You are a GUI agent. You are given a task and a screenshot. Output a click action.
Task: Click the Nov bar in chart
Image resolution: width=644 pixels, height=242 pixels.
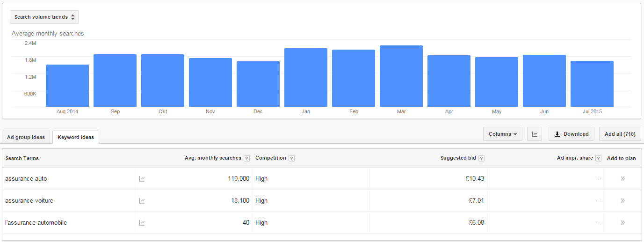(x=210, y=82)
